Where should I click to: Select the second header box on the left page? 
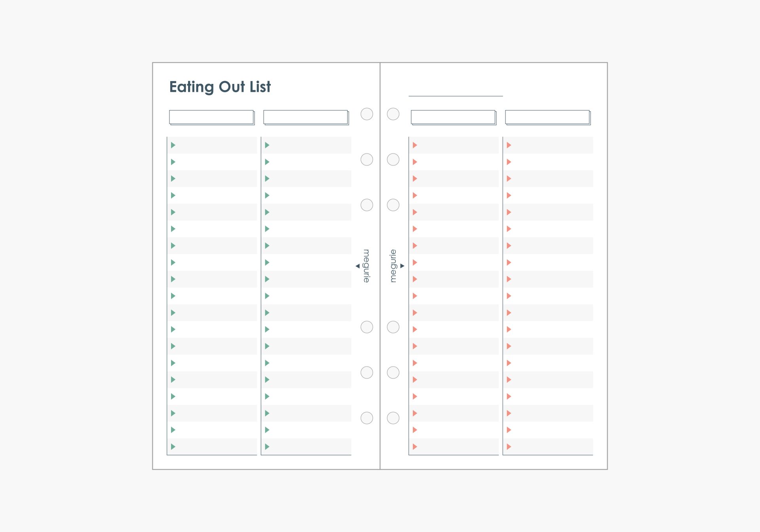coord(306,117)
